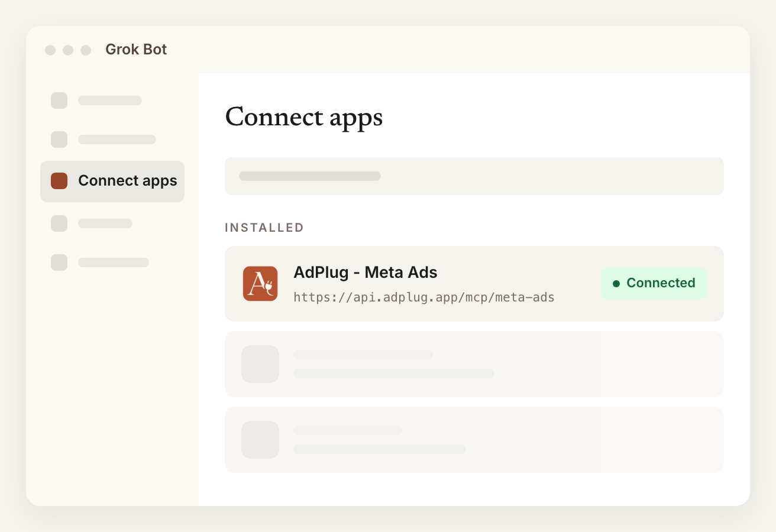
Task: Click the Connected status badge
Action: [654, 283]
